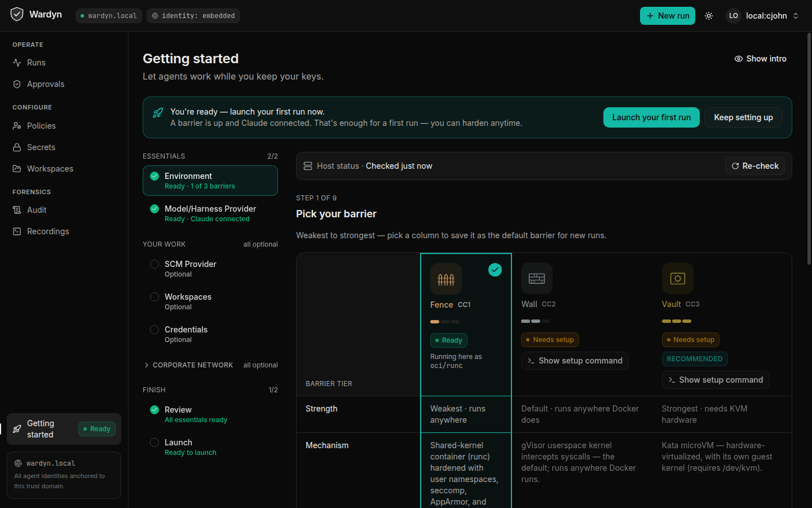The image size is (812, 508).
Task: Click the Strength row label
Action: (321, 409)
